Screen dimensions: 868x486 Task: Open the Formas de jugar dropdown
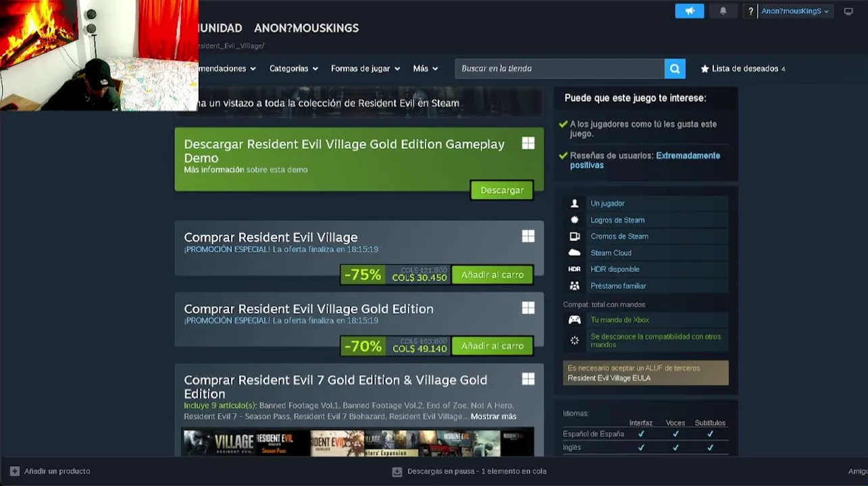(x=365, y=69)
